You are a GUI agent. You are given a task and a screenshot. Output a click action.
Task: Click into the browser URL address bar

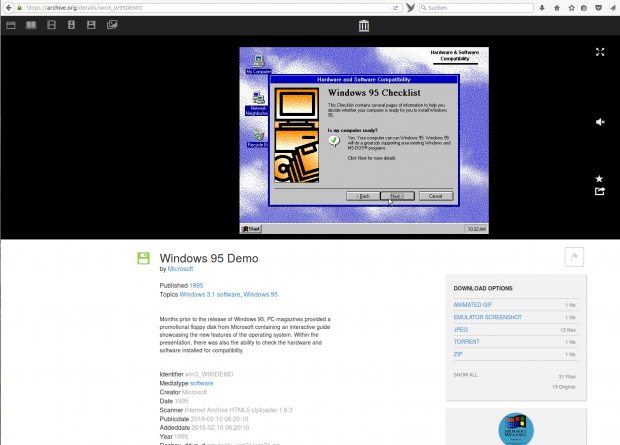[x=206, y=8]
